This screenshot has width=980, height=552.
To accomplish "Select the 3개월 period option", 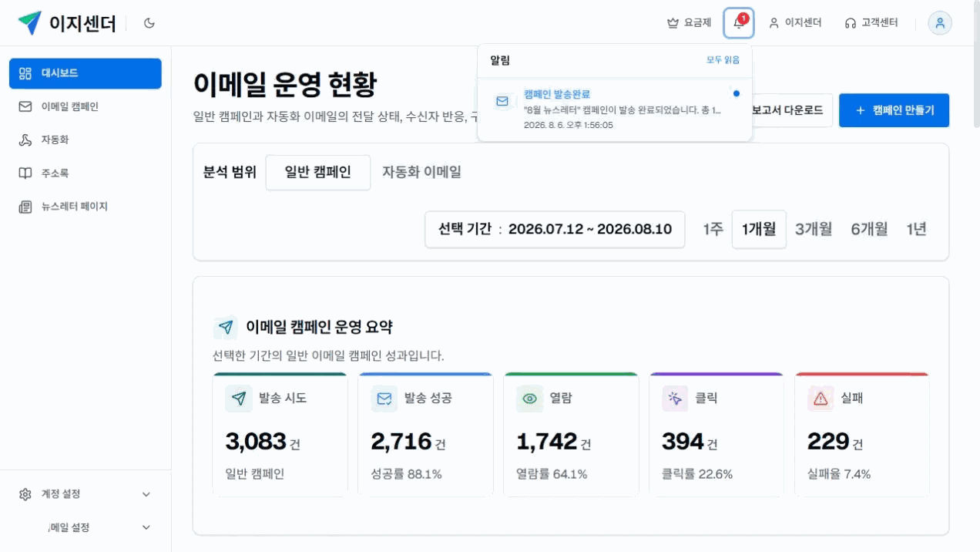I will [814, 229].
